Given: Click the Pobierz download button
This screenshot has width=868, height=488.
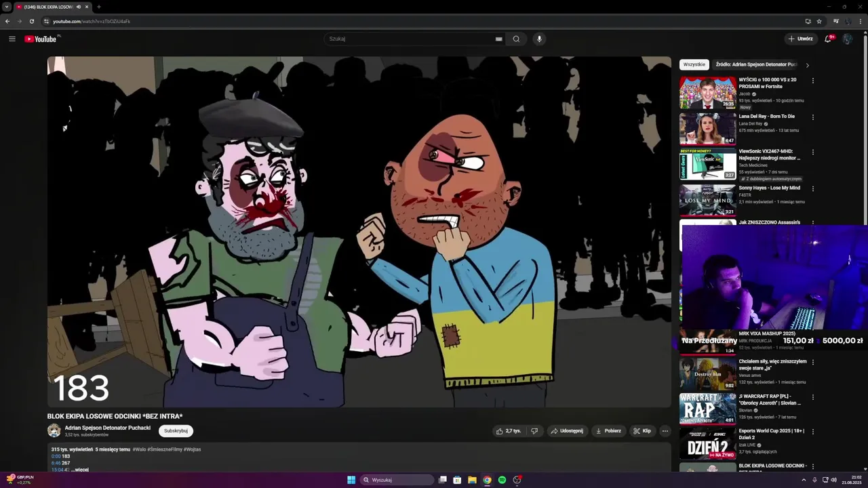Looking at the screenshot, I should coord(608,430).
